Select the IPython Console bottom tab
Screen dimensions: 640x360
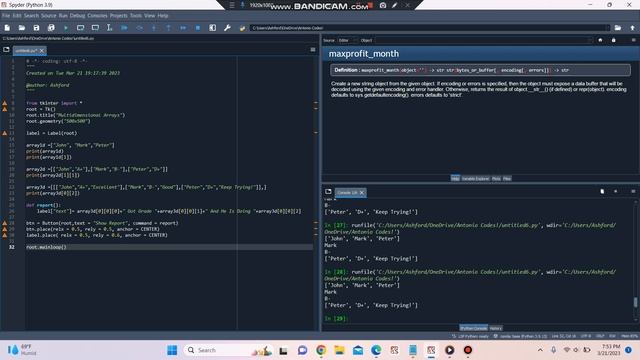(x=473, y=328)
